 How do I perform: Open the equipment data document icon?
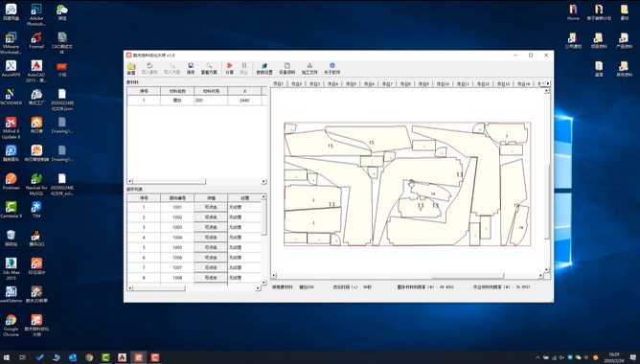pos(286,68)
